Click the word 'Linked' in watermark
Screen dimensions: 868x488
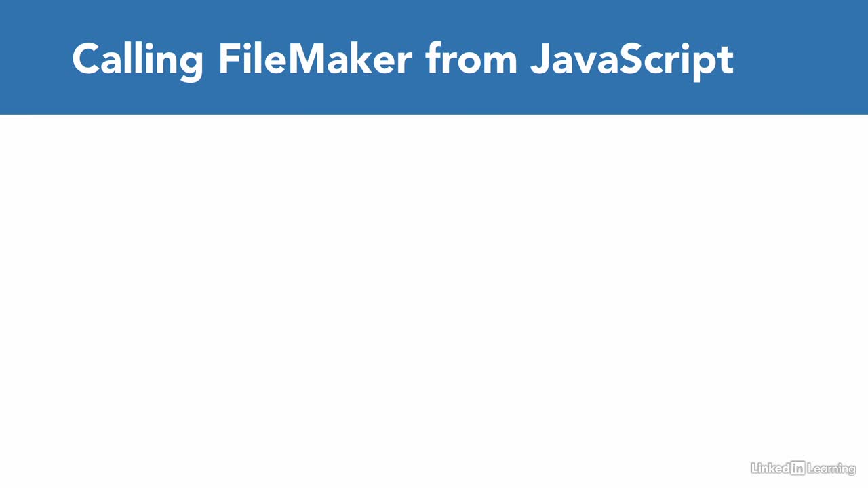pyautogui.click(x=770, y=468)
